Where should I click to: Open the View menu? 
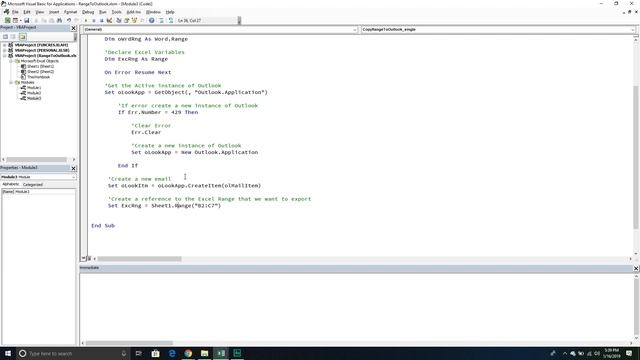(40, 12)
